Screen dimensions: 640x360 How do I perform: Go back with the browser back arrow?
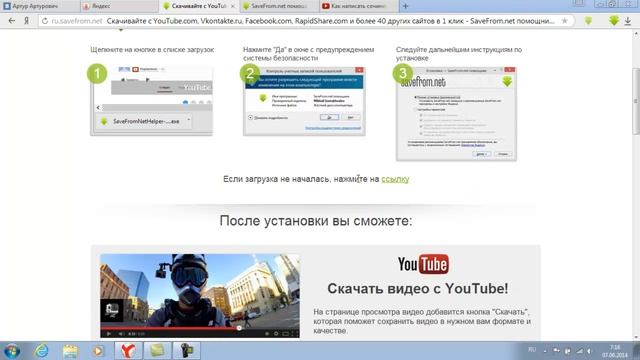[x=11, y=21]
